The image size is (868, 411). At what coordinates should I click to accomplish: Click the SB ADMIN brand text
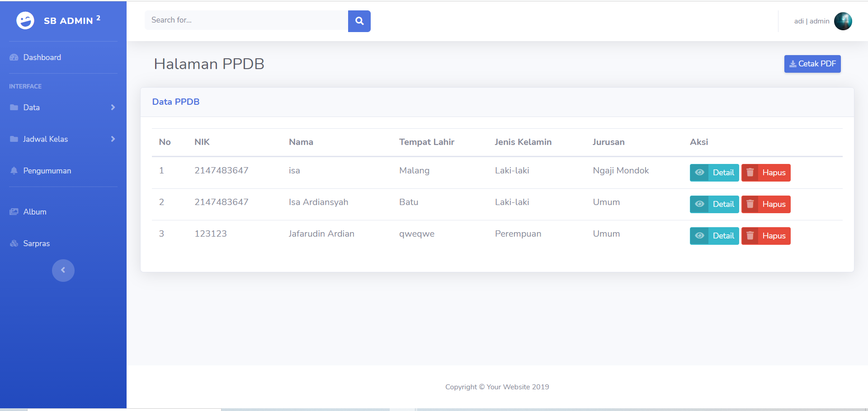pos(68,21)
